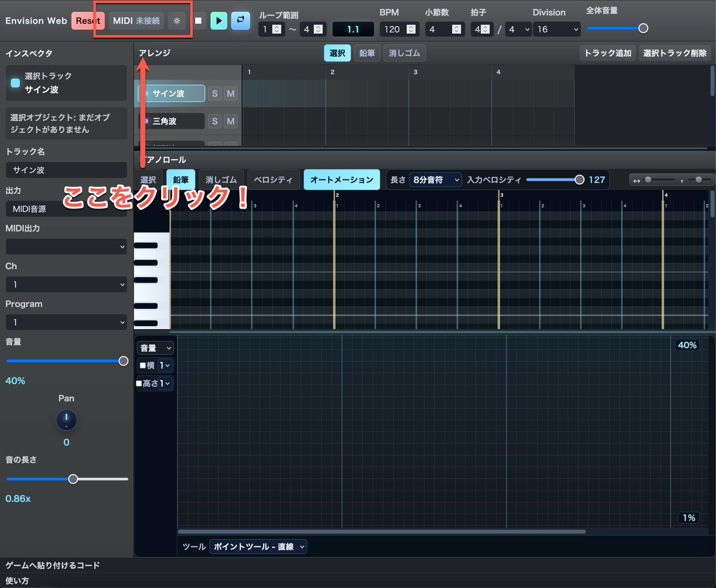716x588 pixels.
Task: Adjust the 音の長さ slider
Action: point(67,479)
